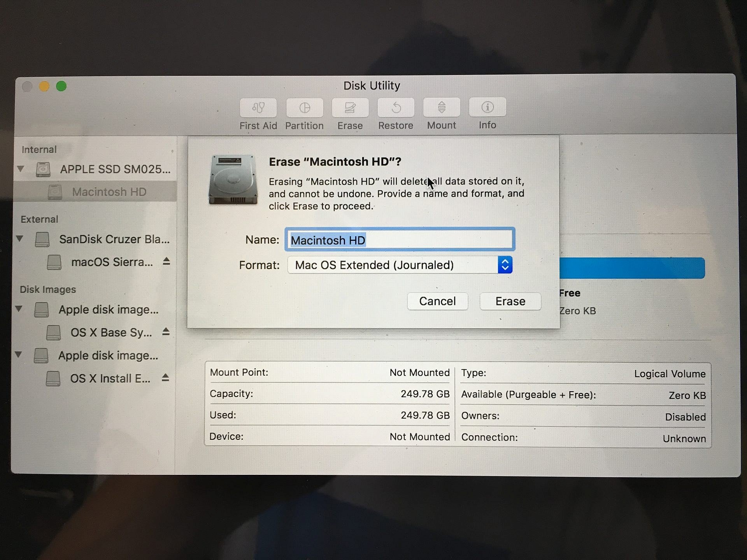Click the Internal section header
The height and width of the screenshot is (560, 747).
click(x=39, y=150)
